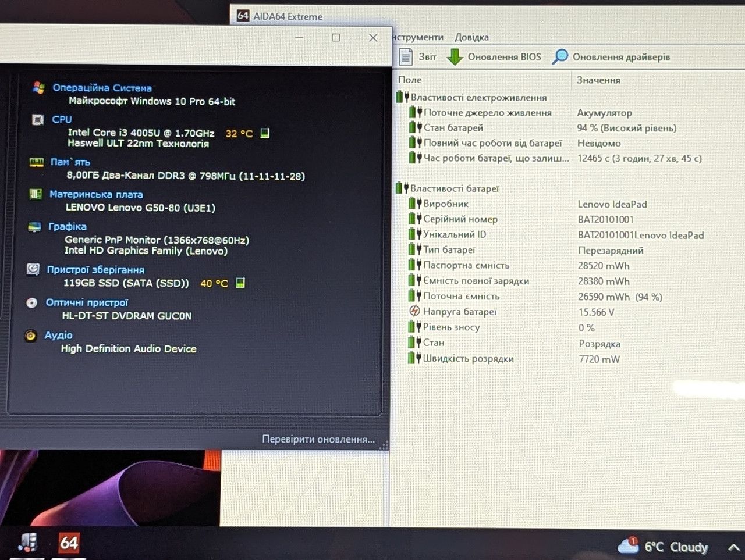Click the Перевірити оновлення link
Image resolution: width=745 pixels, height=560 pixels.
pyautogui.click(x=318, y=439)
